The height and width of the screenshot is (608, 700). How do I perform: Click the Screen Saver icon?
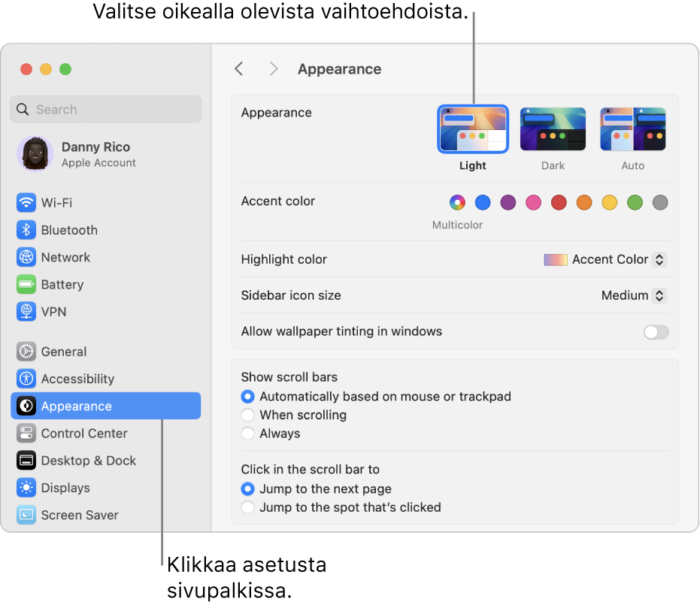point(26,515)
